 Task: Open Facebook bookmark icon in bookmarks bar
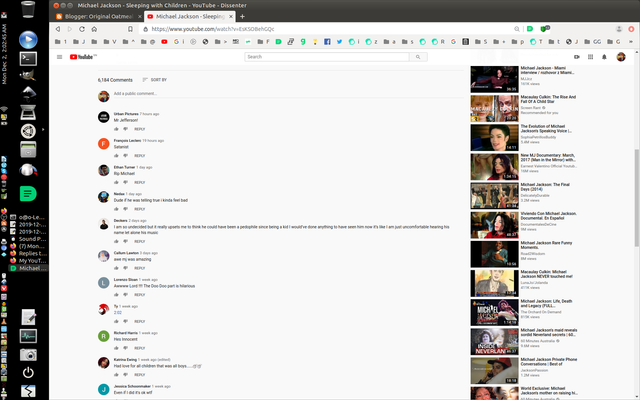tap(327, 42)
